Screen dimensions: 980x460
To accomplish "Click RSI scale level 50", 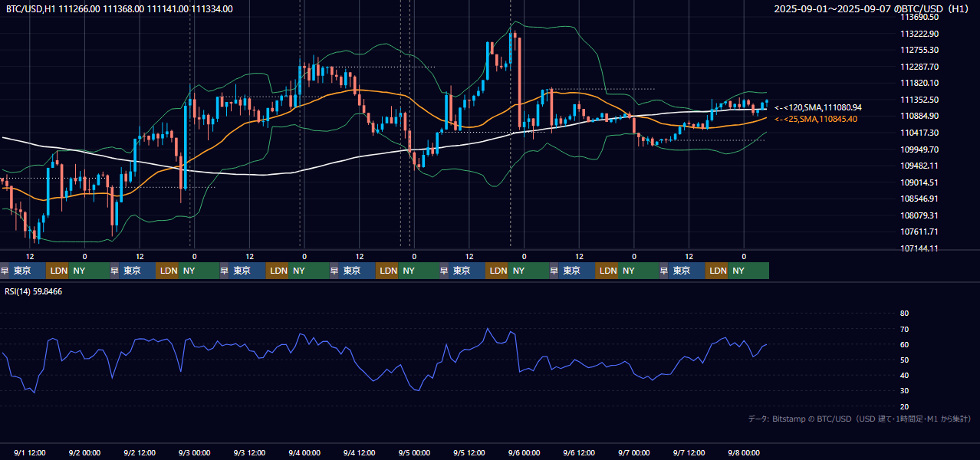I will [904, 360].
